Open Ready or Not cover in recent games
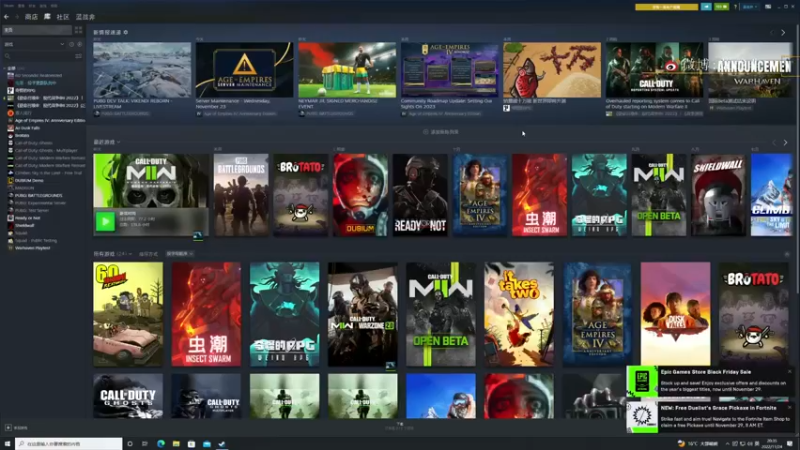800x450 pixels. pos(420,195)
